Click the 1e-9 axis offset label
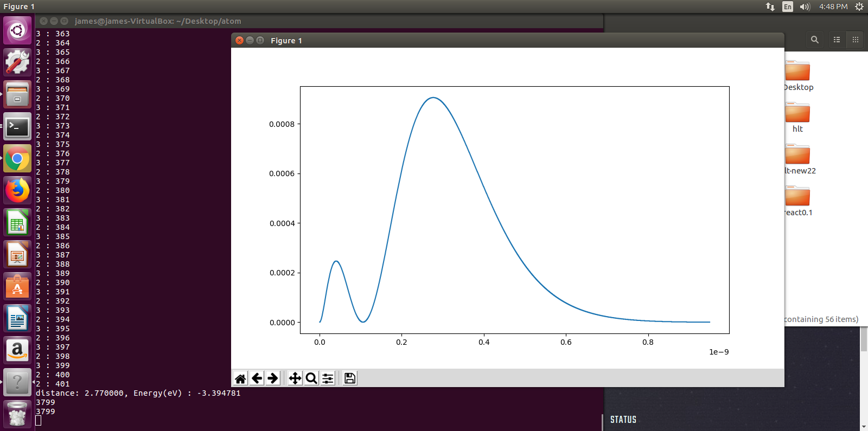This screenshot has width=868, height=431. tap(719, 352)
